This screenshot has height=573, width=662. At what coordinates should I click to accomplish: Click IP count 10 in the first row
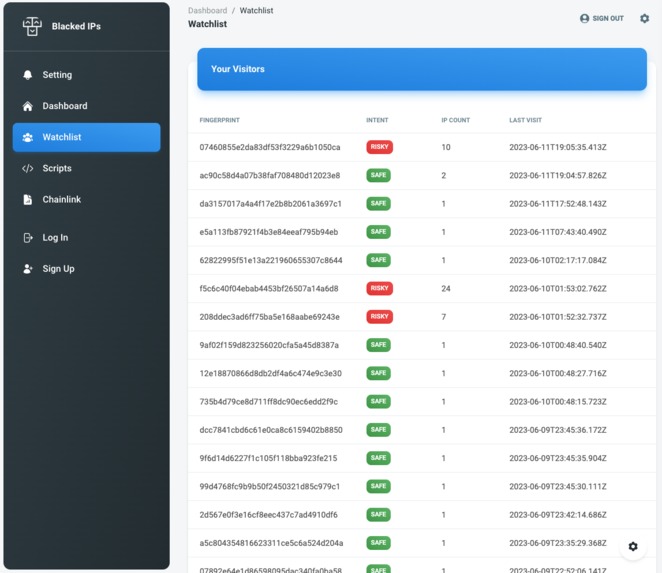pyautogui.click(x=446, y=147)
